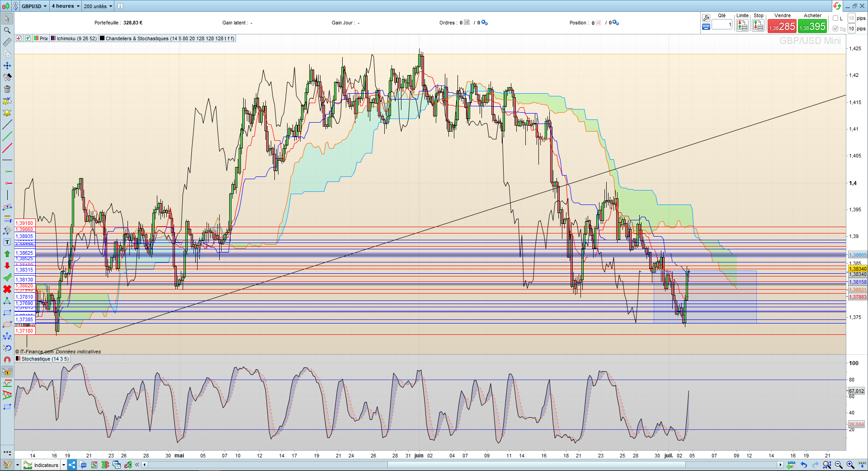Click the Vendre 1,38285 sell button
This screenshot has height=471, width=868.
coord(782,26)
